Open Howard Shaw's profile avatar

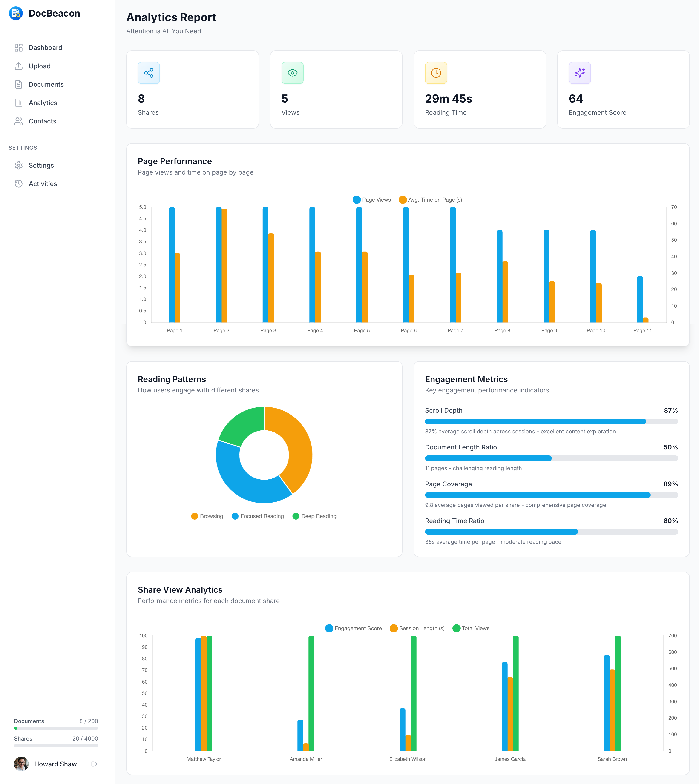(x=21, y=764)
